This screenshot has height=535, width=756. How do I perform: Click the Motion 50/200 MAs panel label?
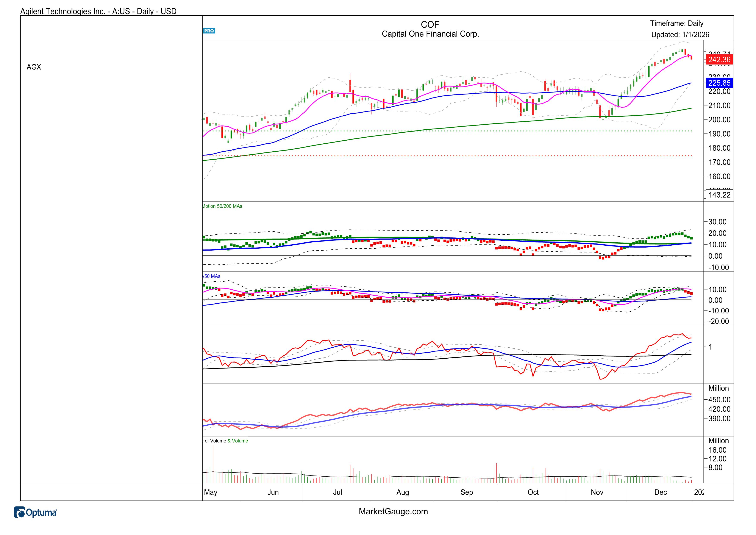[222, 206]
